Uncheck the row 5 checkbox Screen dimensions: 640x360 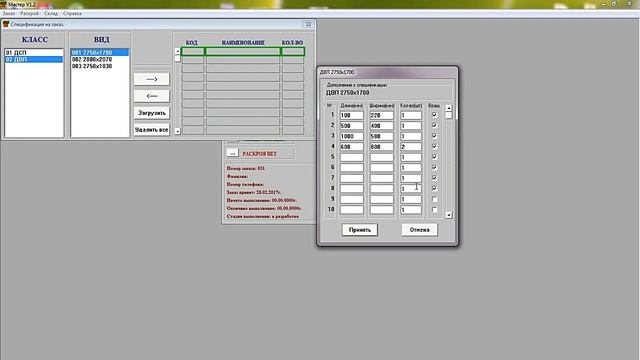434,157
